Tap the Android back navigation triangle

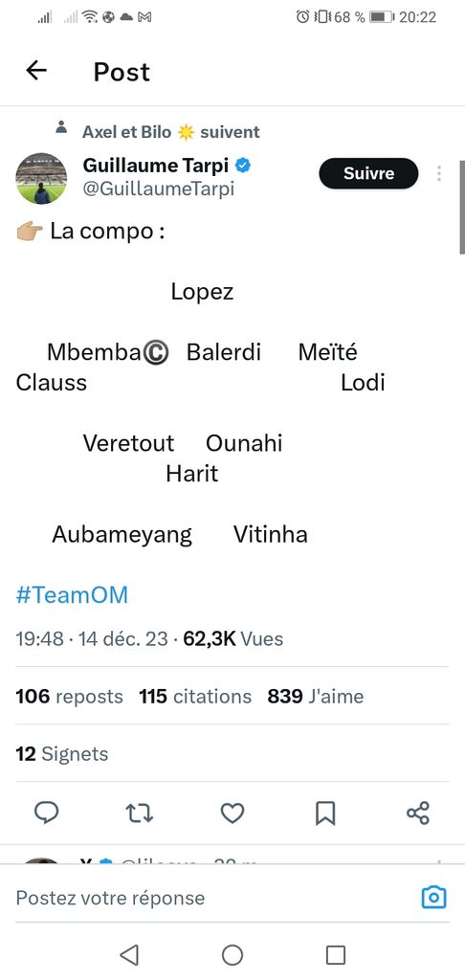(128, 954)
